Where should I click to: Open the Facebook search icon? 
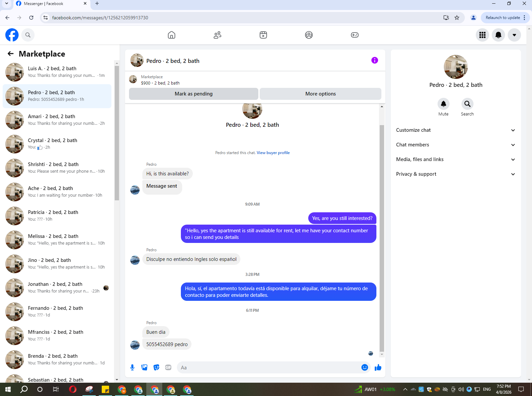[28, 35]
